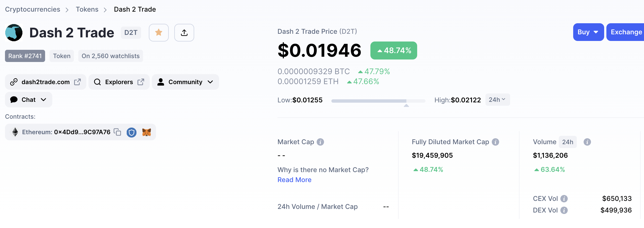Expand the Community dropdown
Screen dimensions: 644x228
(185, 82)
